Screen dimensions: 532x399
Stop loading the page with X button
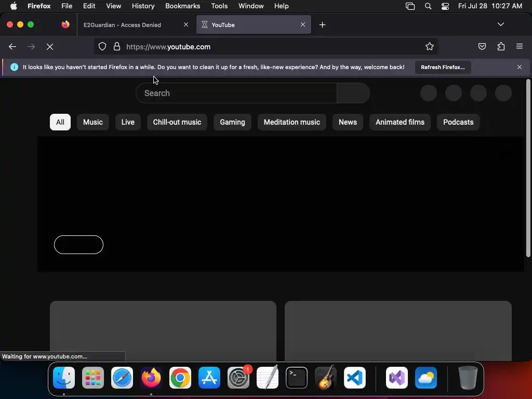(x=50, y=47)
